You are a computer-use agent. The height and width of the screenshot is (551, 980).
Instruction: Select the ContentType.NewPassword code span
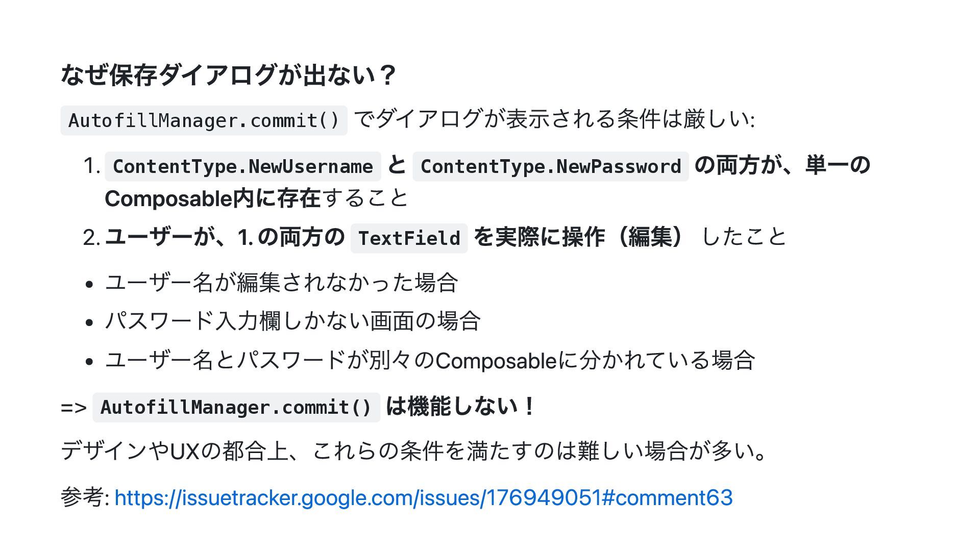pos(550,166)
